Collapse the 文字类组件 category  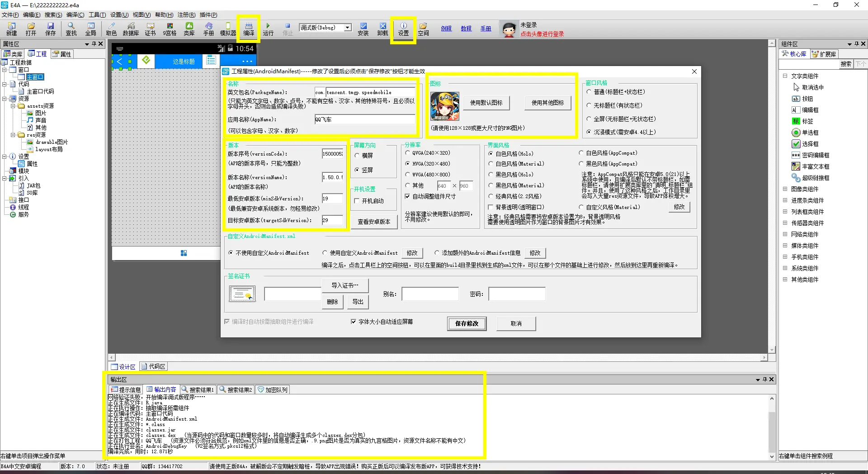[x=785, y=76]
